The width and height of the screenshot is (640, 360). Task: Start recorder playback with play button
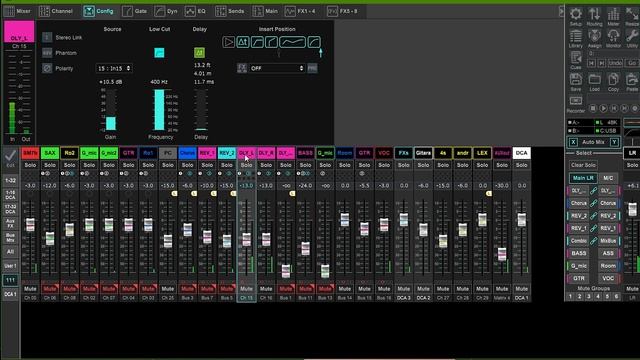[x=603, y=108]
